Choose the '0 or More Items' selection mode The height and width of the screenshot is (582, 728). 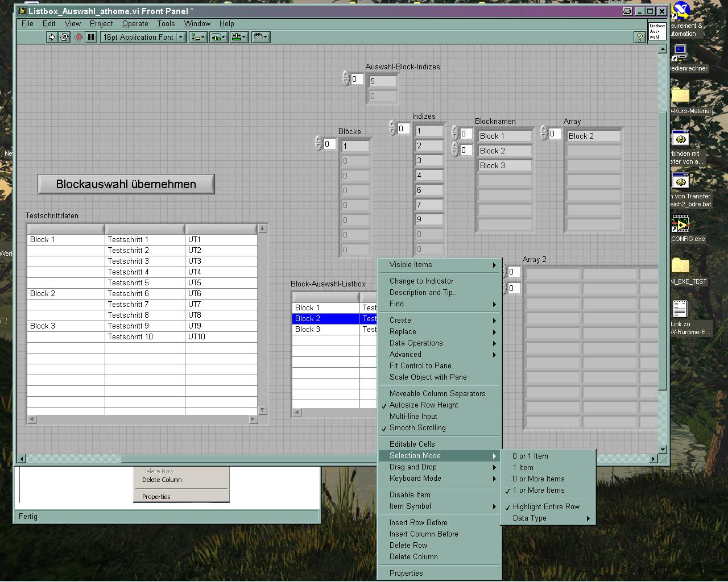pos(538,479)
